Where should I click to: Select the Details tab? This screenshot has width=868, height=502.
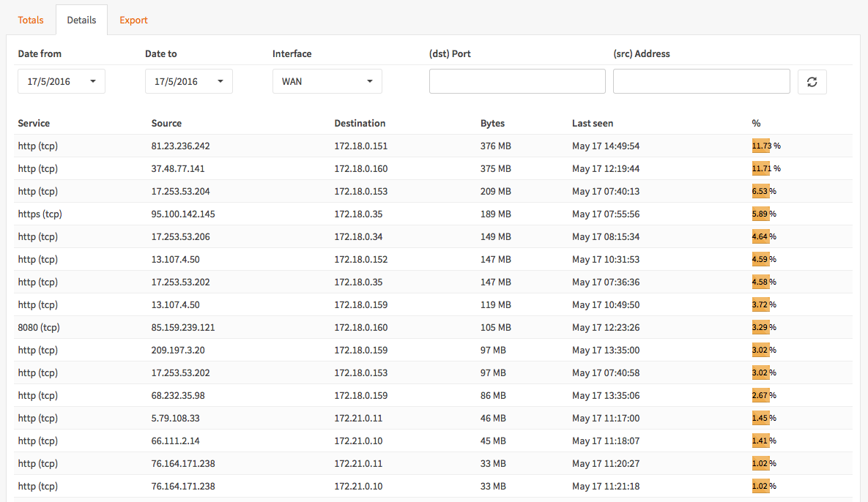81,20
